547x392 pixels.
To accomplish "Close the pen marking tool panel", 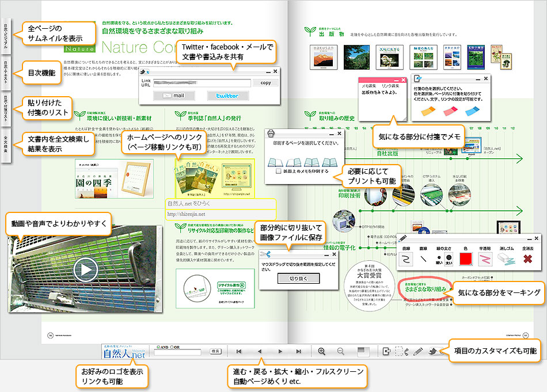I will (537, 238).
